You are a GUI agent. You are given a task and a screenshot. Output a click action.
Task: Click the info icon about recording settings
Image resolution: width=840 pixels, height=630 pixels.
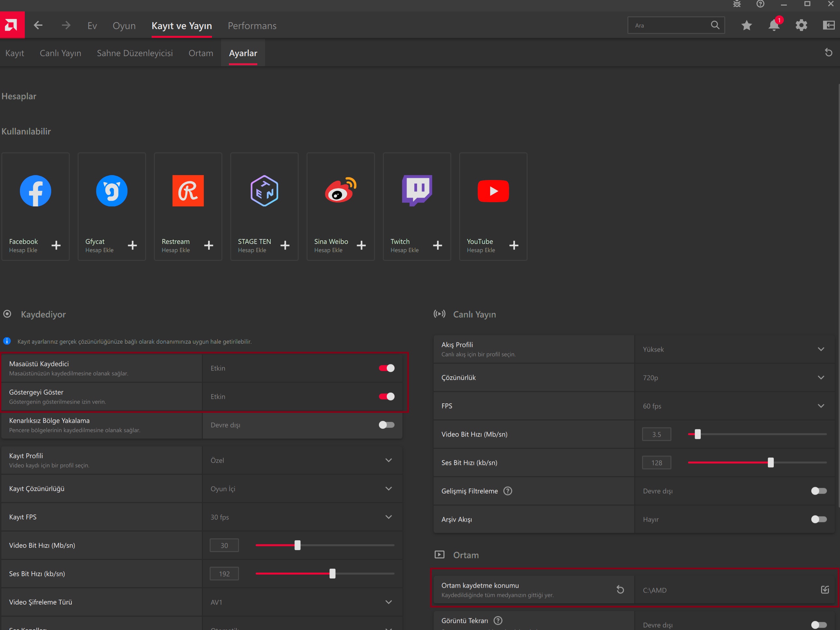[7, 341]
